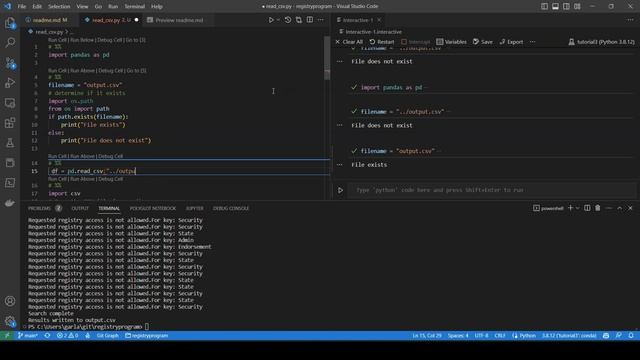Open errors and warnings count in status bar
Screen dimensions: 640x360
click(x=67, y=336)
